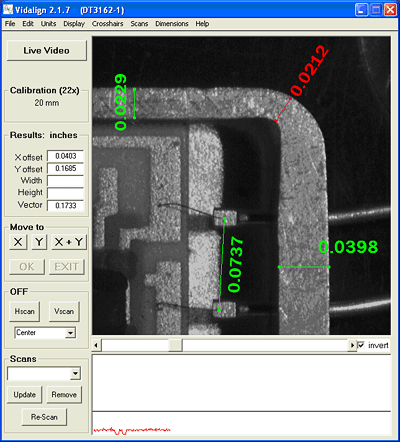Open the Crosshairs menu

click(107, 24)
